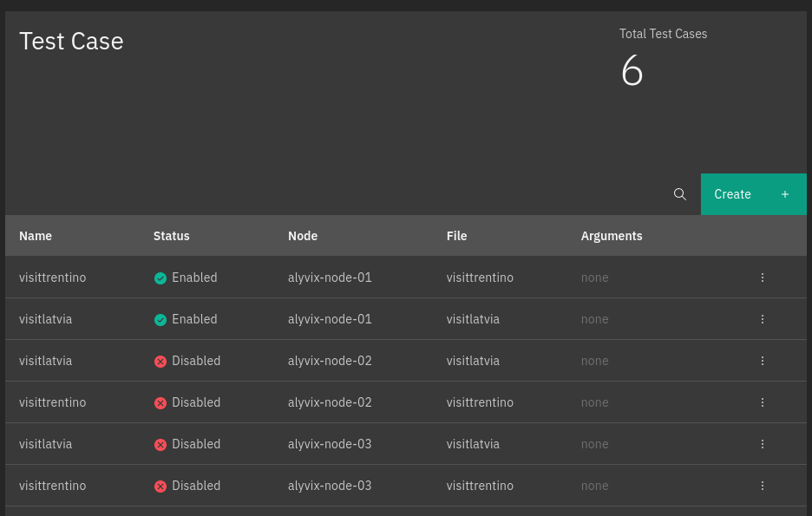Select name visittrentino in alyvix-node-01 row

(53, 278)
